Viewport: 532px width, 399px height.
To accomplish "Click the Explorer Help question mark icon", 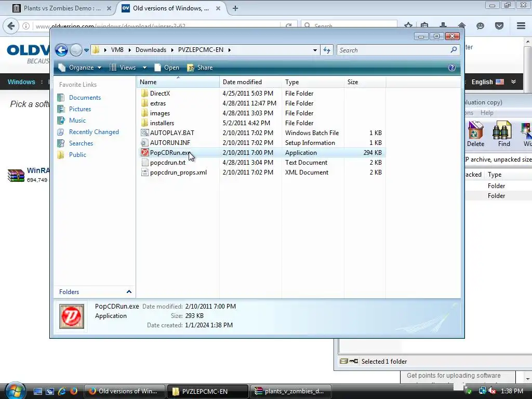I will (452, 68).
